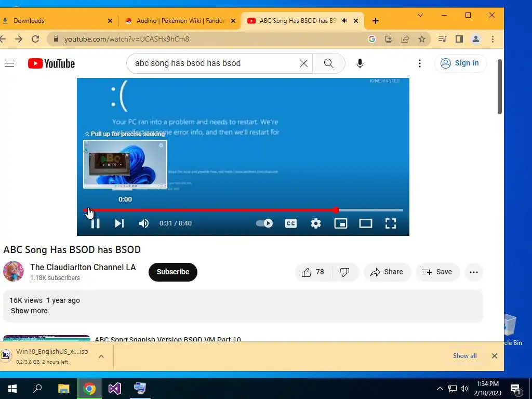Pause the playing video
The image size is (532, 399).
[x=96, y=223]
